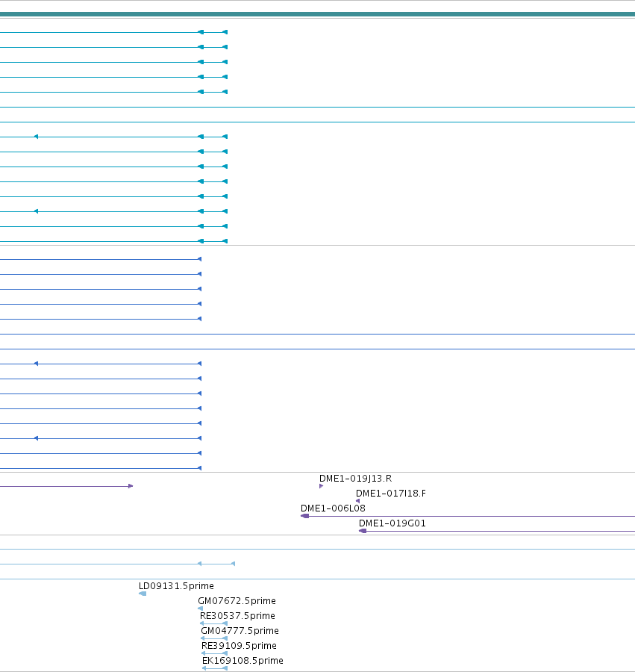Viewport: 635px width, 672px height.
Task: Select the two-arrow glyph under RE39109.5prime
Action: (214, 653)
